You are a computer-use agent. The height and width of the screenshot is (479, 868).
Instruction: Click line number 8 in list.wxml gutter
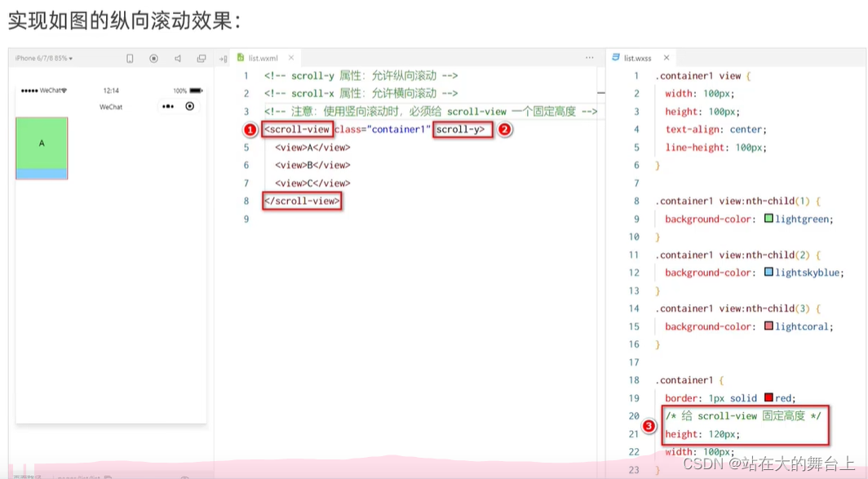tap(246, 201)
